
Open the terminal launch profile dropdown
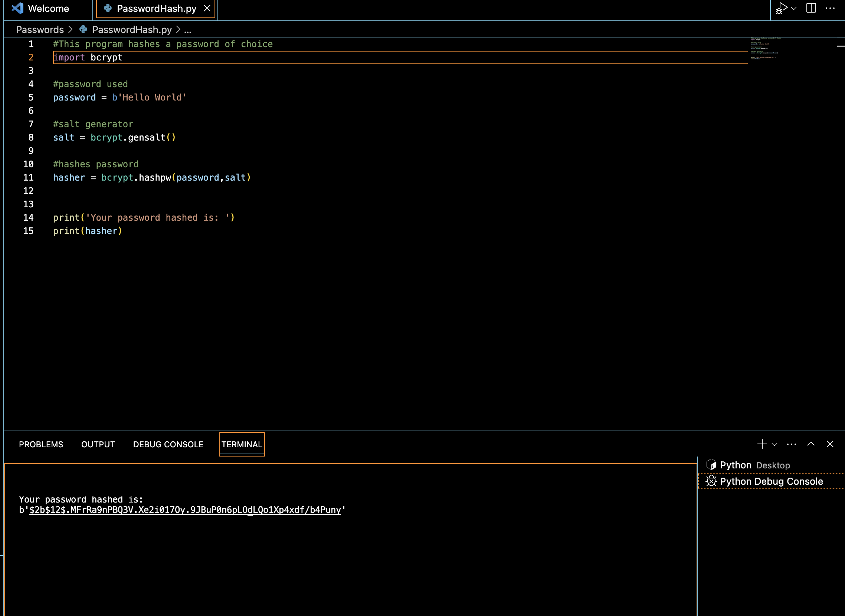pyautogui.click(x=774, y=444)
